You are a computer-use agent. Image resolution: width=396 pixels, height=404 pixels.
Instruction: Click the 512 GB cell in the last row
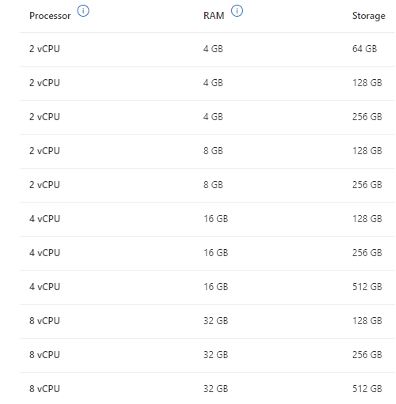367,389
